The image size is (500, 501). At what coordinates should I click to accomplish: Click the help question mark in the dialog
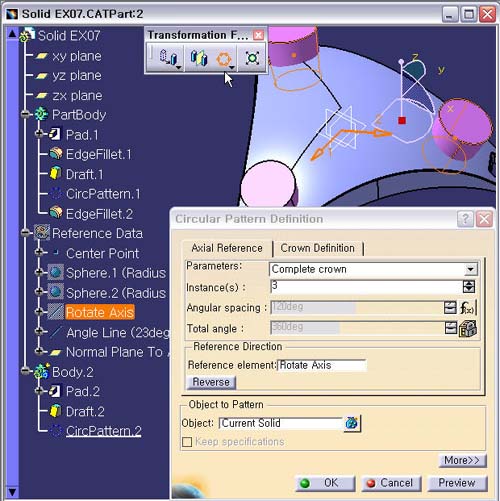[465, 219]
